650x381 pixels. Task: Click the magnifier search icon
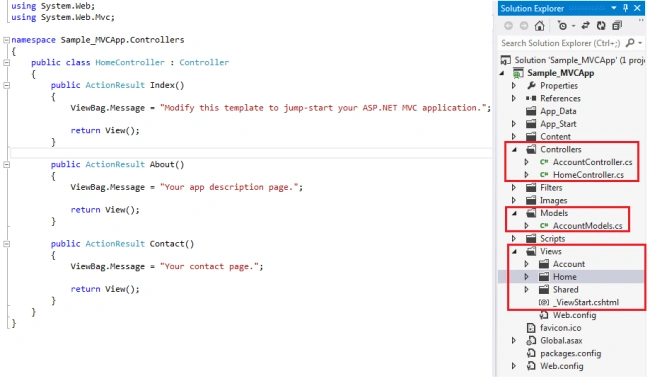pyautogui.click(x=630, y=43)
